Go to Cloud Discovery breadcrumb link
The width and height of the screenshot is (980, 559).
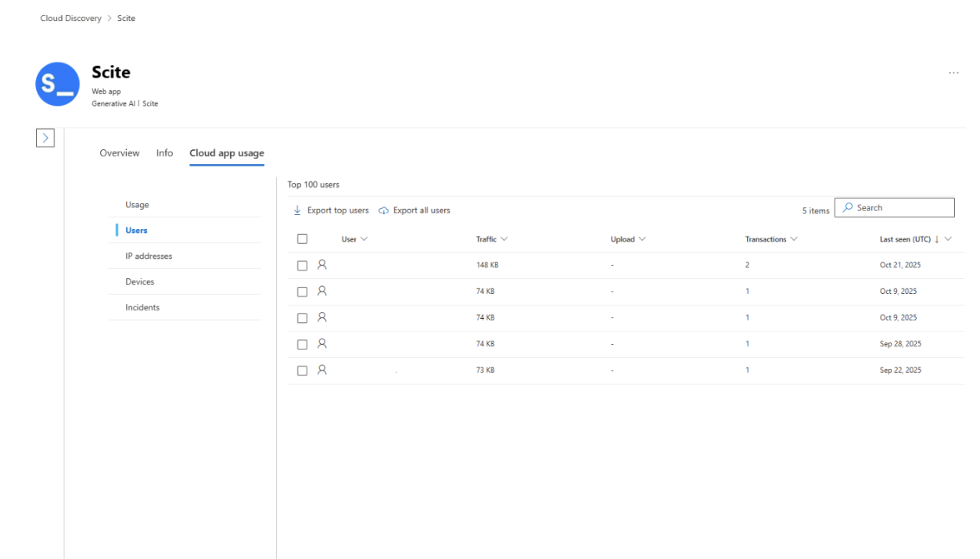(x=71, y=18)
